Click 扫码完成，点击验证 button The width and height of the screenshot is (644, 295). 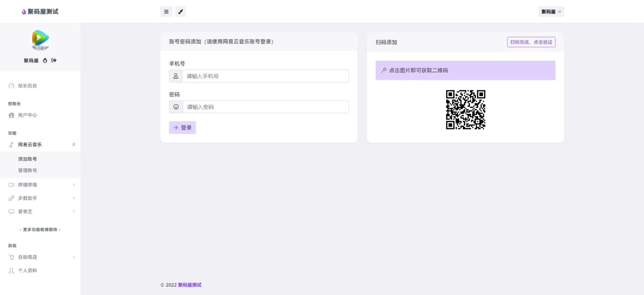(531, 42)
